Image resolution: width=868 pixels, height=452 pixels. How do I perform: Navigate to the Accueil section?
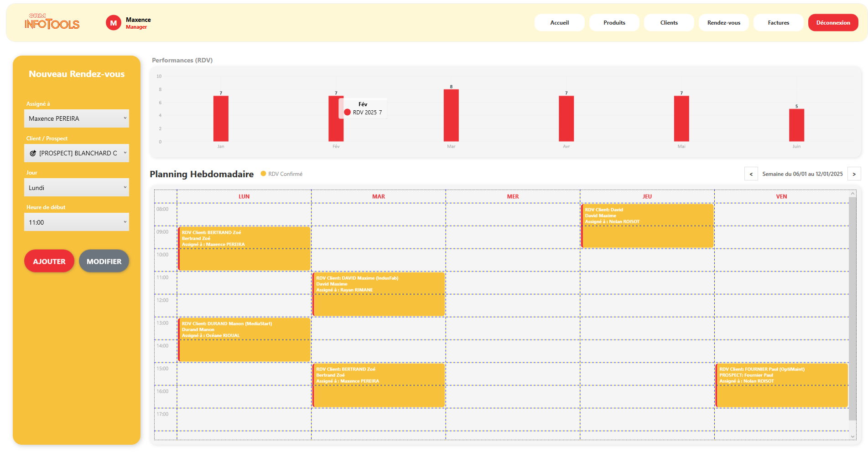point(559,22)
